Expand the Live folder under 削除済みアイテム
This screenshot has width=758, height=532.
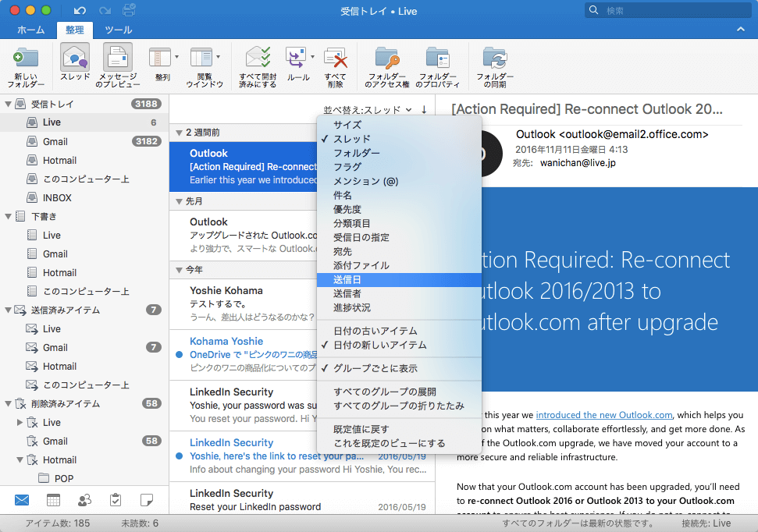click(20, 422)
